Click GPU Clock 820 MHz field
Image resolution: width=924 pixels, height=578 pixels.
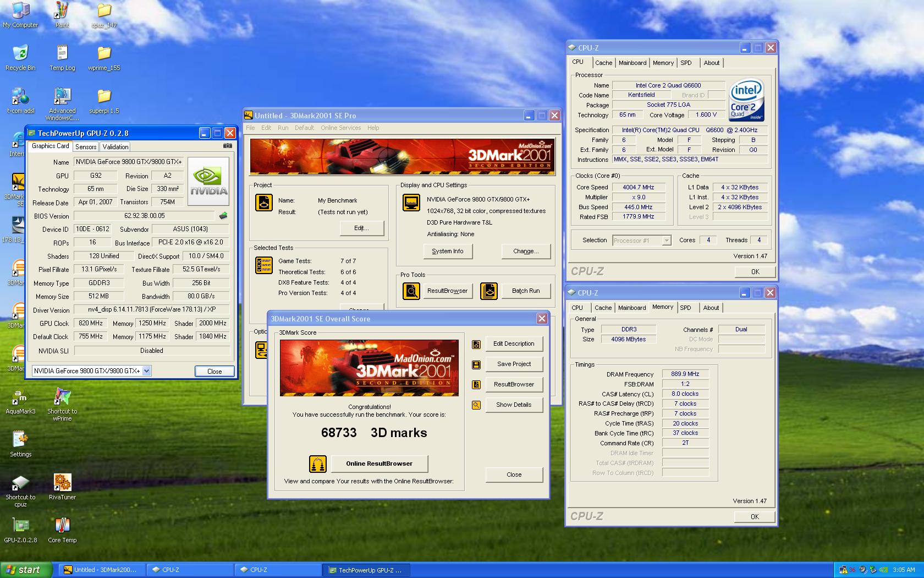click(x=91, y=323)
